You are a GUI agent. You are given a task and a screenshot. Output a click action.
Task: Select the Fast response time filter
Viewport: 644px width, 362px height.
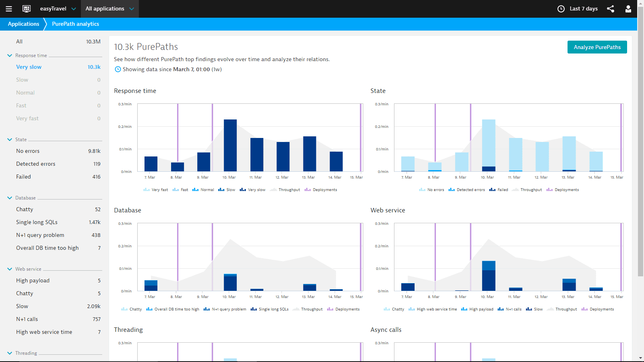click(58, 106)
